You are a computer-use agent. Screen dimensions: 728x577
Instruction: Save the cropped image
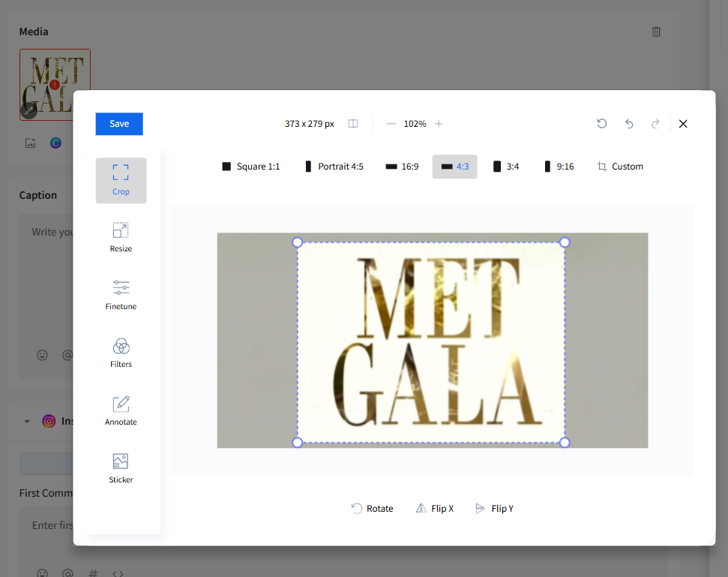119,124
